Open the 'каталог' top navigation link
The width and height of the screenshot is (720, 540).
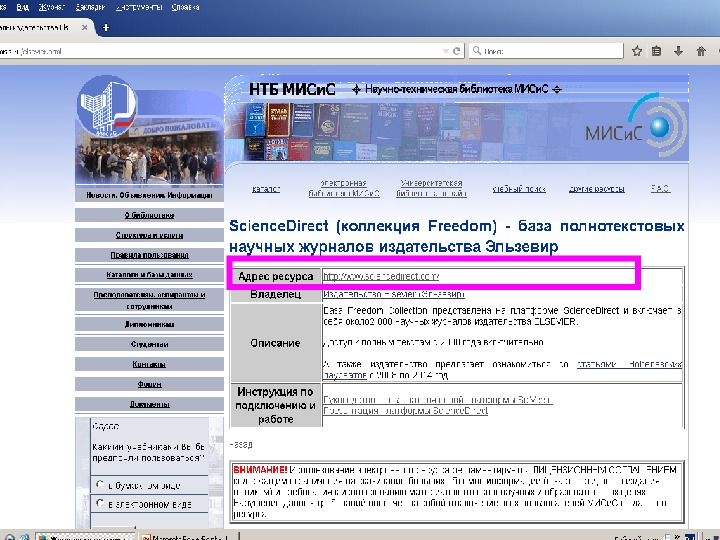point(266,189)
